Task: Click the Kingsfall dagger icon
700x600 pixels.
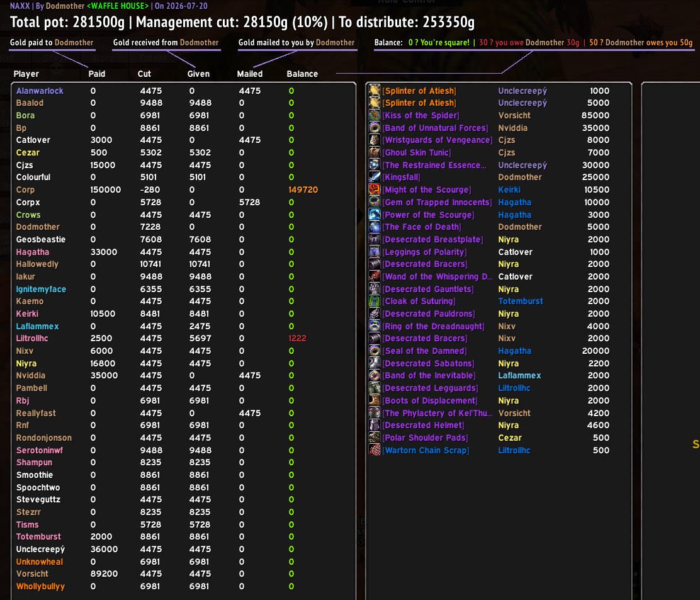Action: tap(374, 178)
